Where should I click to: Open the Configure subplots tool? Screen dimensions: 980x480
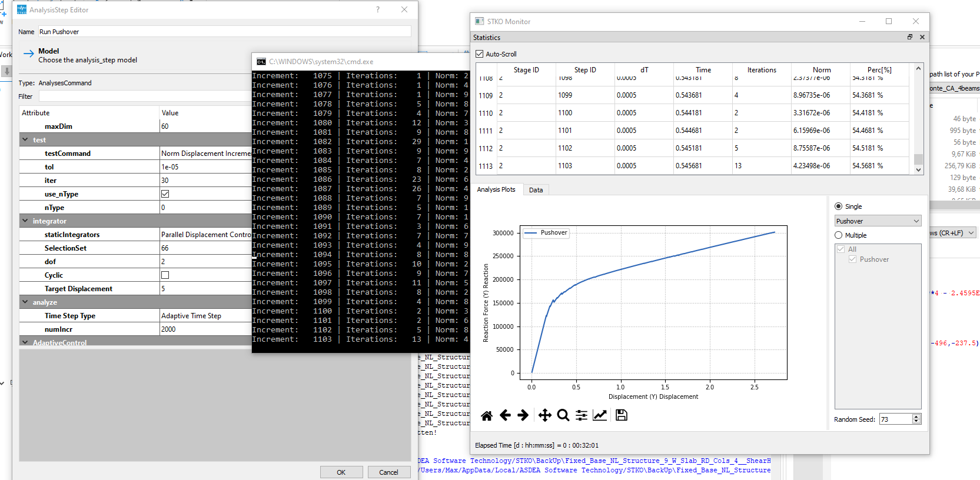click(x=582, y=416)
